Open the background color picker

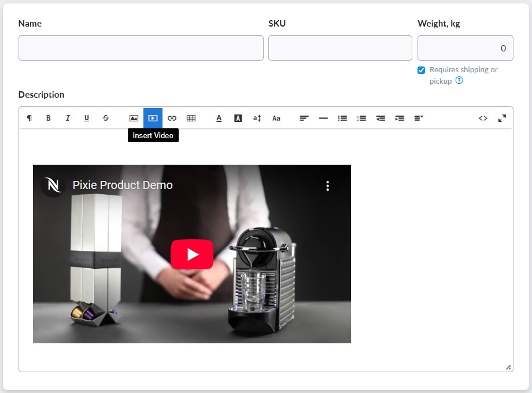tap(238, 118)
